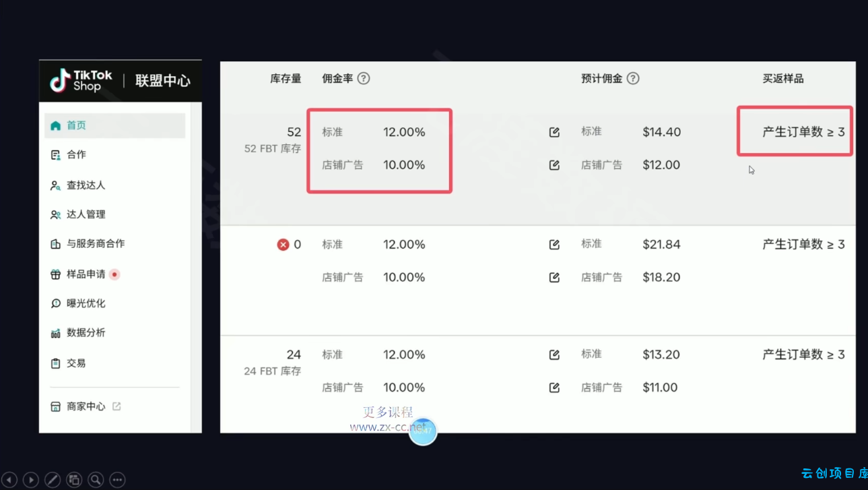Select 查找达人 in the sidebar

(86, 185)
